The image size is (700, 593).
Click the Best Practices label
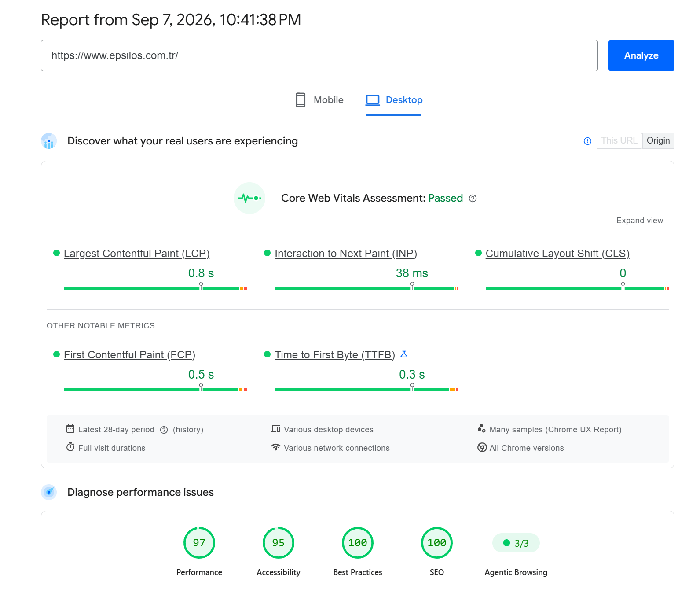(x=358, y=572)
